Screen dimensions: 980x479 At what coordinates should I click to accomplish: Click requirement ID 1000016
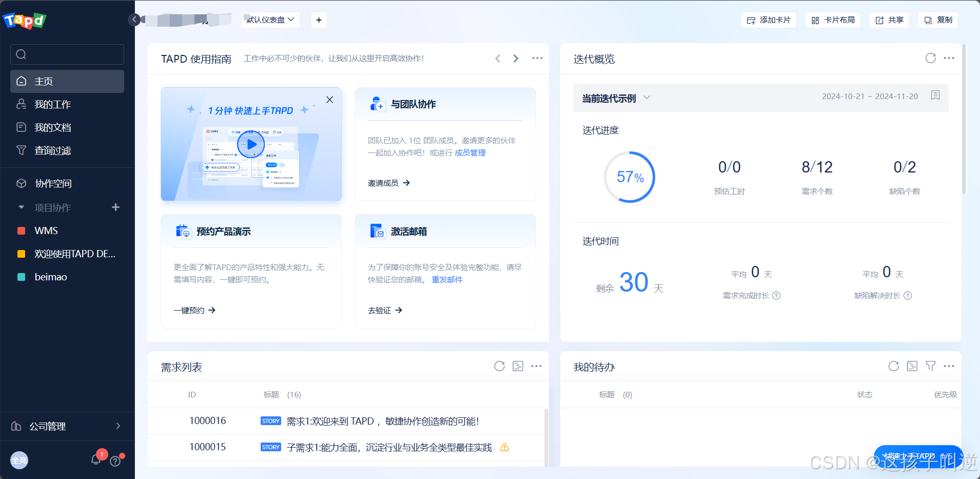click(207, 421)
